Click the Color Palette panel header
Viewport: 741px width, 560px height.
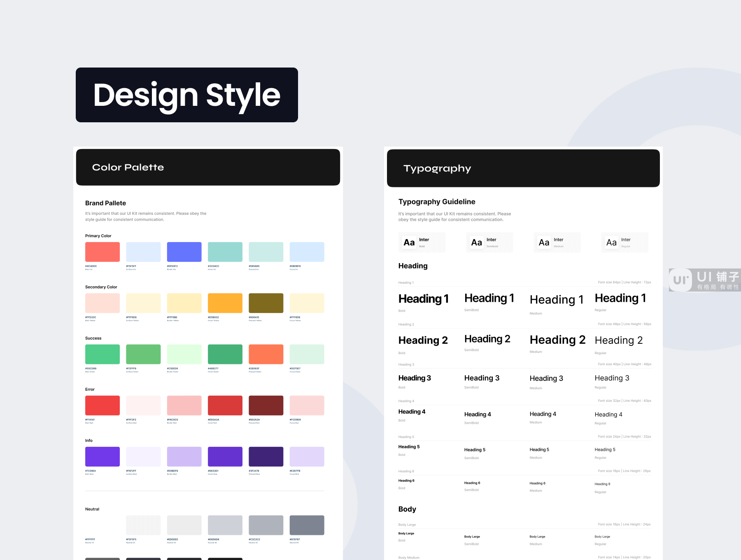[x=208, y=167]
